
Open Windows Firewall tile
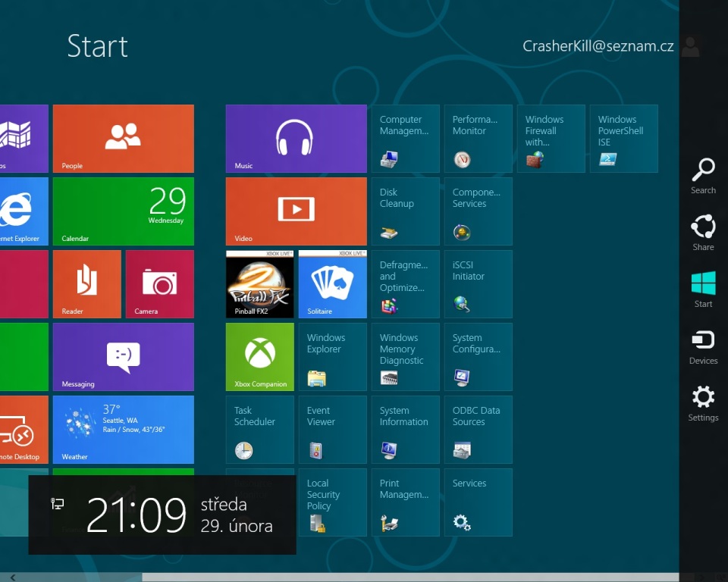coord(551,139)
